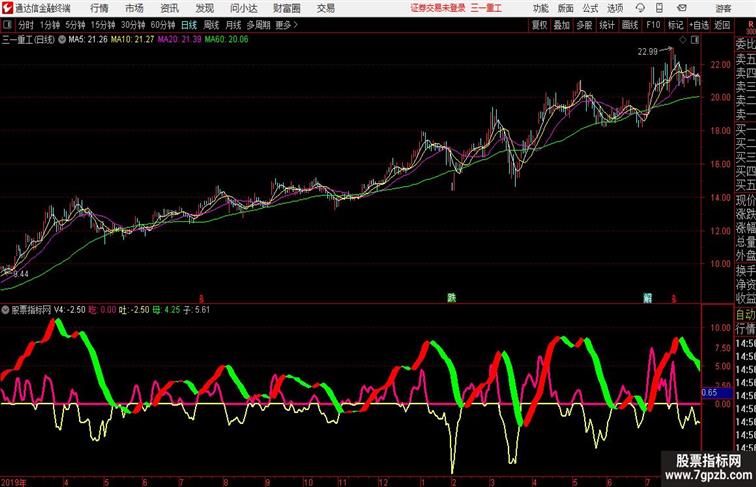Click the 子: 5.61 indicator value

(197, 310)
